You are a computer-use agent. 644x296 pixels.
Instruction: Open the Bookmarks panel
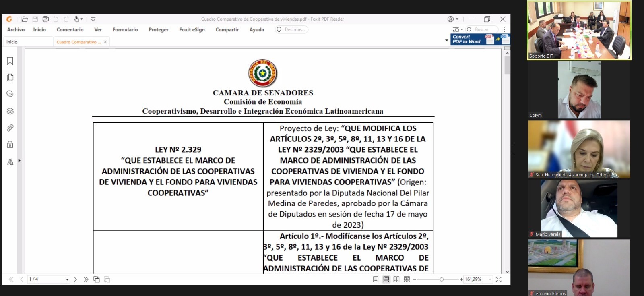coord(10,61)
